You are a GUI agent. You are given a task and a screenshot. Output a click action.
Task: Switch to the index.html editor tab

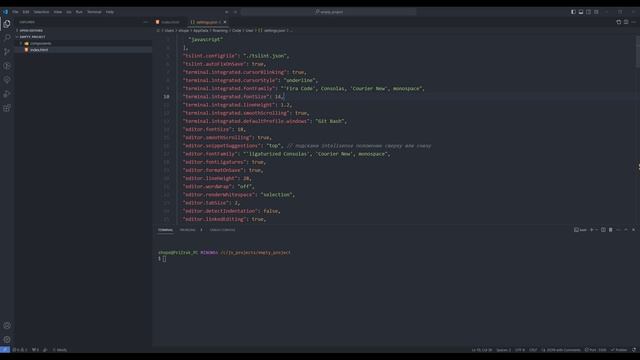(168, 22)
